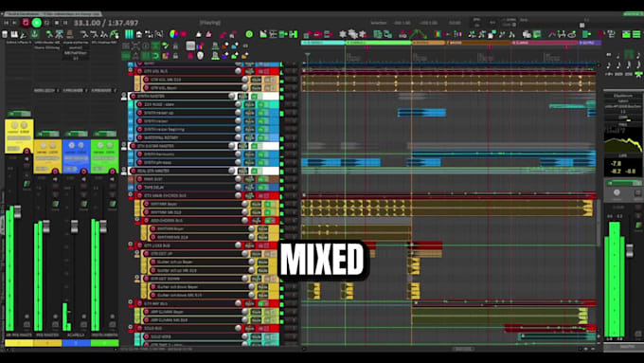Click the first musical note icon at right

[609, 54]
